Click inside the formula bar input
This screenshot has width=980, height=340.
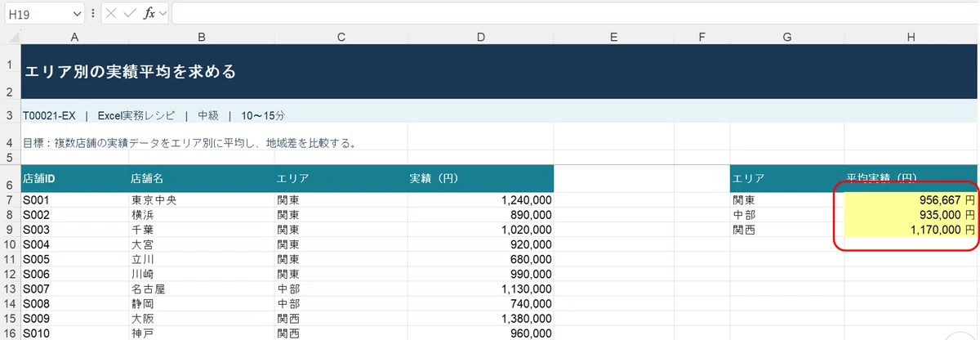[575, 14]
